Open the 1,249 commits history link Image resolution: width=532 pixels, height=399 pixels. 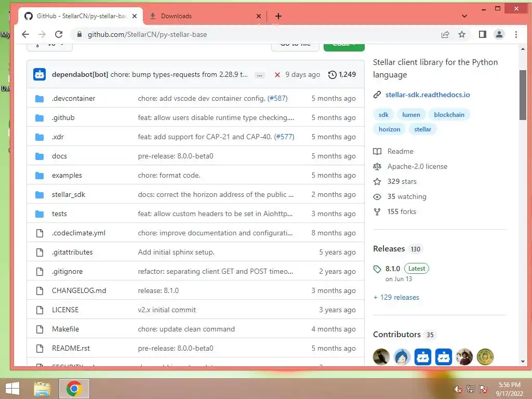[342, 74]
